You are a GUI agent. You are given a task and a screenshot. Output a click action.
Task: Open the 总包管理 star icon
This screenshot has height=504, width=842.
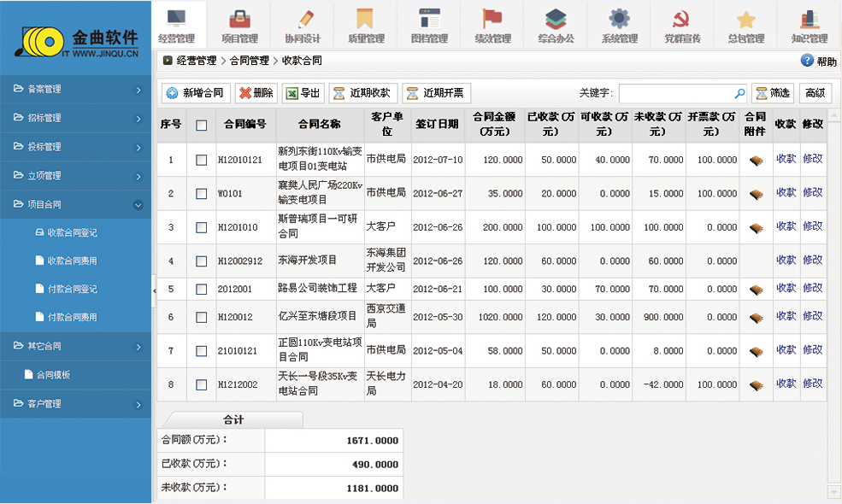click(745, 19)
